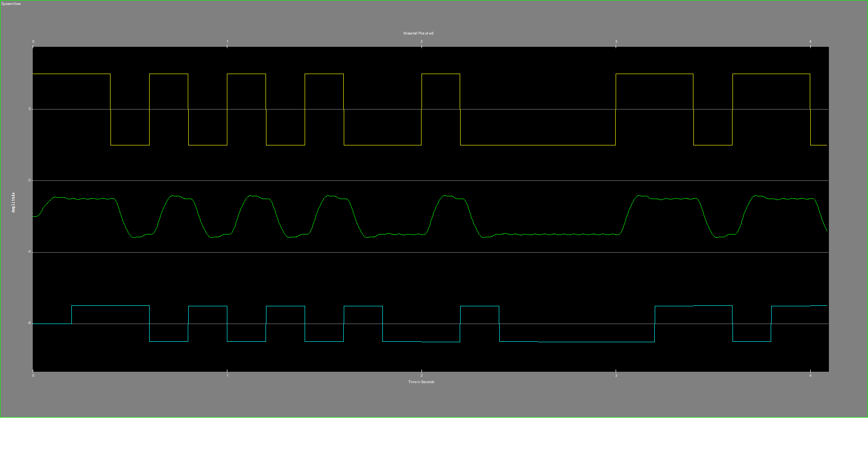This screenshot has height=449, width=868.
Task: Click the -6 amplitude axis label
Action: click(x=29, y=323)
